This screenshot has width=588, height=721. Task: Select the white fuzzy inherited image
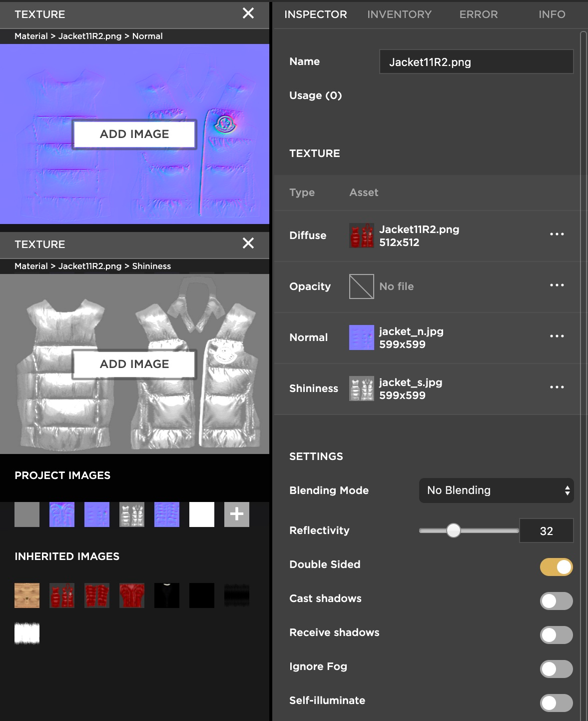(27, 633)
